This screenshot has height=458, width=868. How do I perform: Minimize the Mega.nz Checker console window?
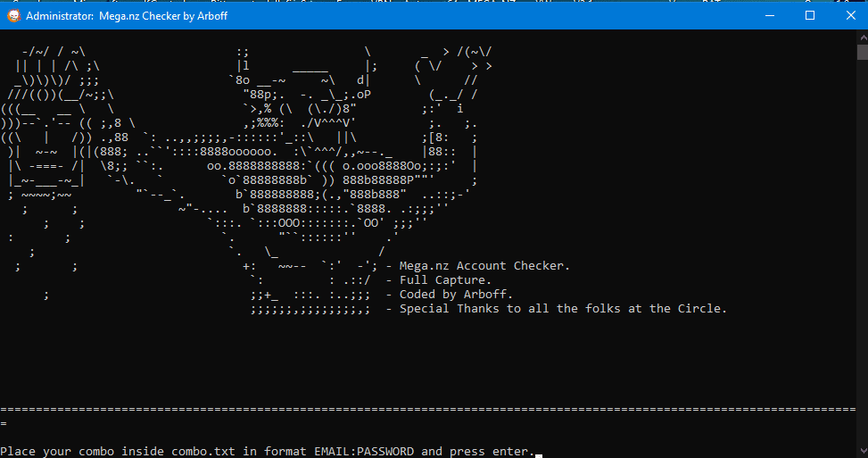[770, 15]
